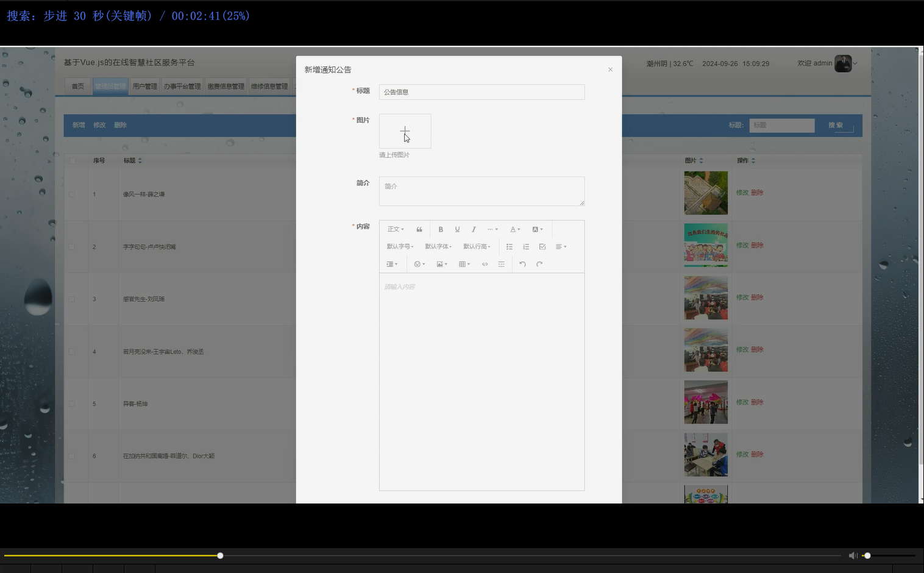Open the text alignment dropdown

561,246
